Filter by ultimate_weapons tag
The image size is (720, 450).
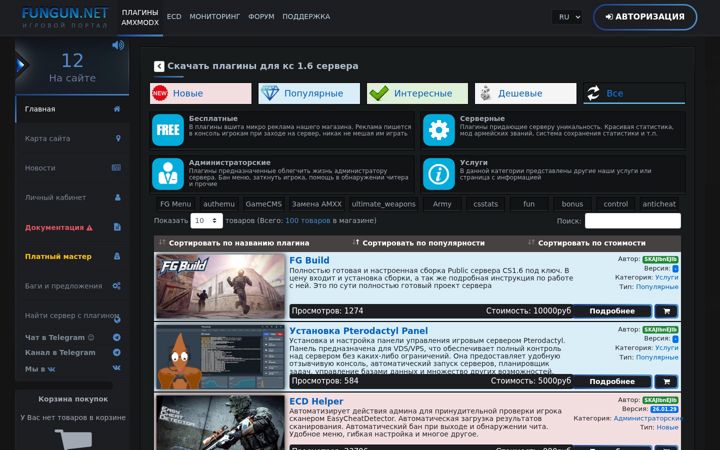click(x=383, y=204)
